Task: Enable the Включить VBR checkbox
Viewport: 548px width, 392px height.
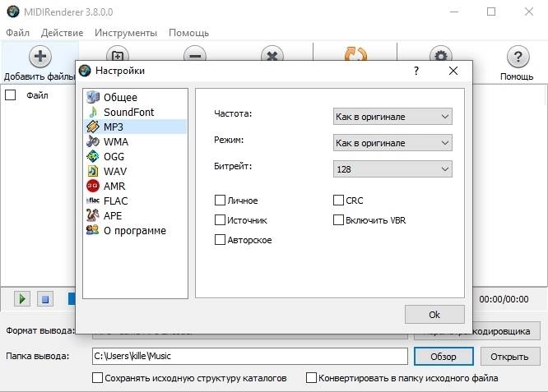Action: (x=338, y=220)
